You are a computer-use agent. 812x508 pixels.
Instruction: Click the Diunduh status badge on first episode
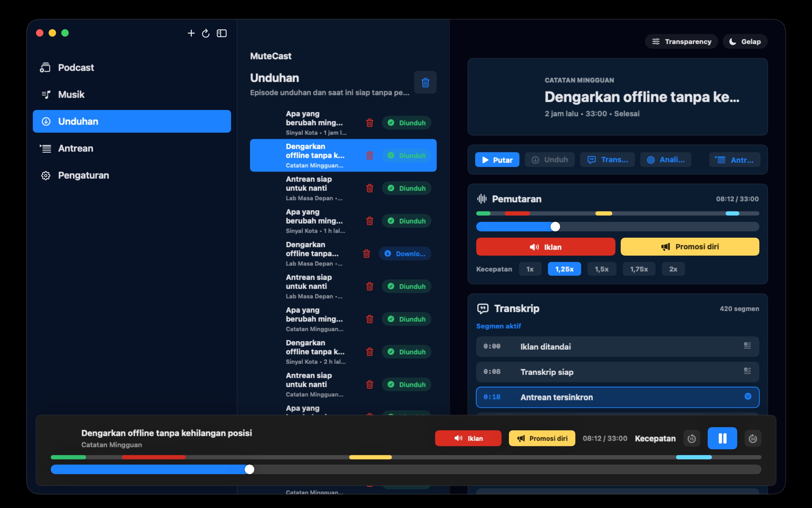coord(406,123)
